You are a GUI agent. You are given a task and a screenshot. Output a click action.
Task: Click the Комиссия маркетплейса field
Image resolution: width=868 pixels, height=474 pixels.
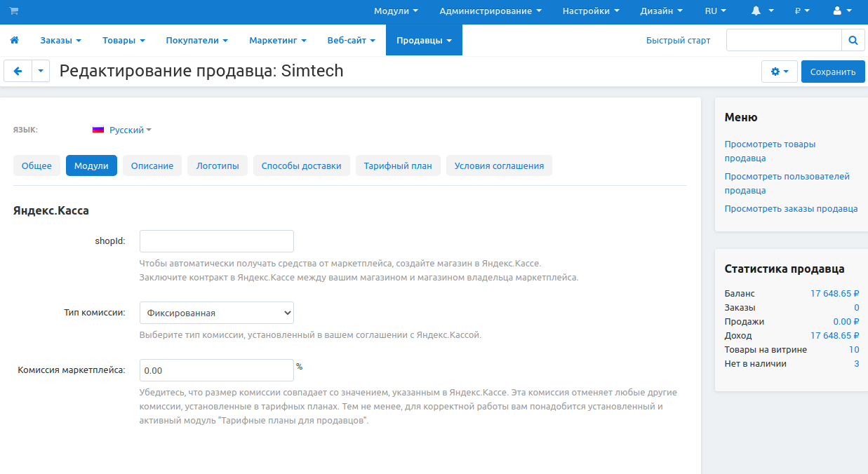tap(217, 370)
